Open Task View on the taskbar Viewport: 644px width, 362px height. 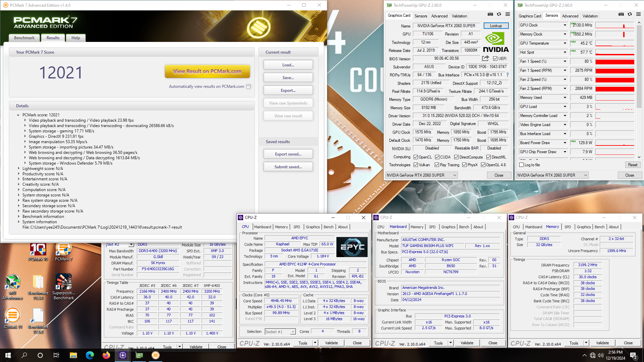(x=56, y=355)
